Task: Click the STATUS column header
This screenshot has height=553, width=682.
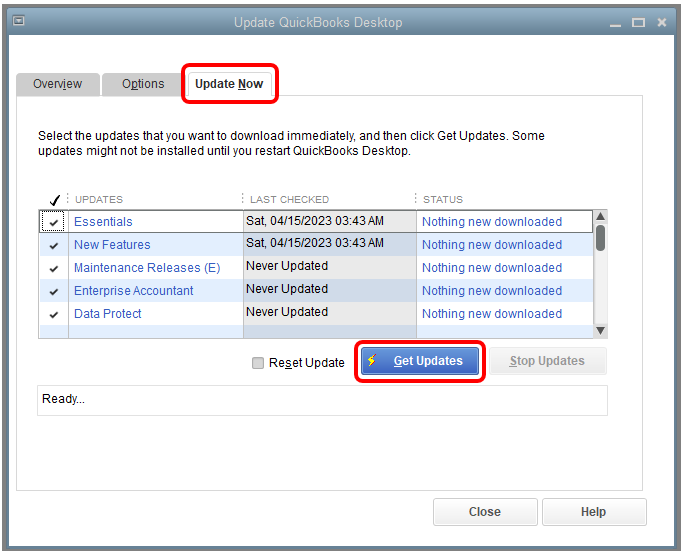Action: pyautogui.click(x=443, y=200)
